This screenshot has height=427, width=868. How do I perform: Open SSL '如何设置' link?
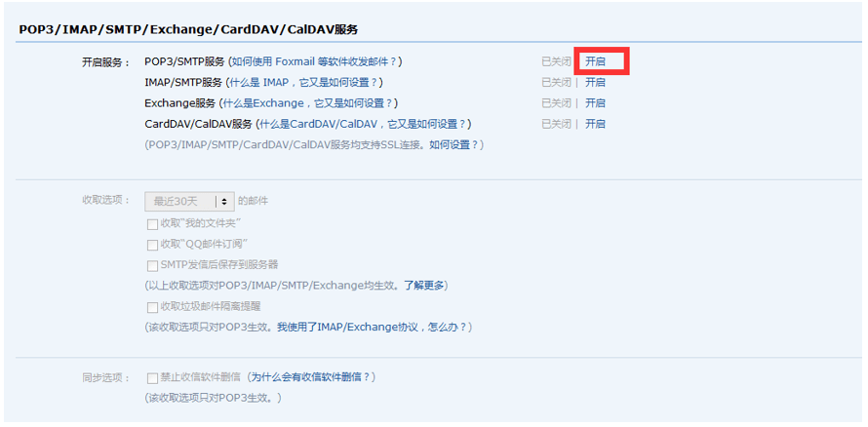pos(454,145)
